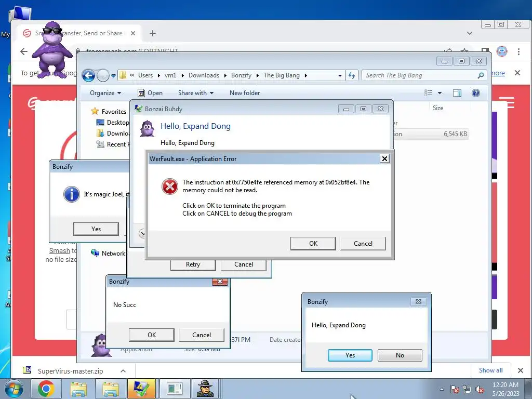
Task: Click the search magnifier icon in Explorer
Action: click(481, 75)
